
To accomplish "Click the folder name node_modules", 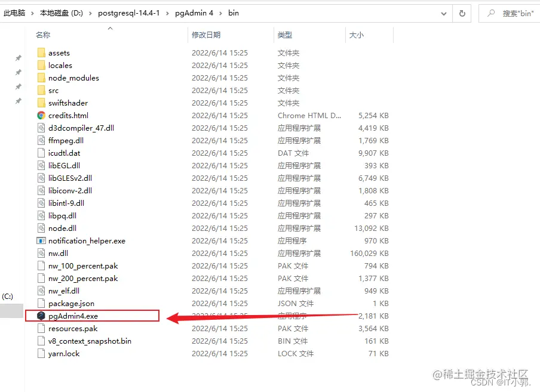I will [x=73, y=78].
